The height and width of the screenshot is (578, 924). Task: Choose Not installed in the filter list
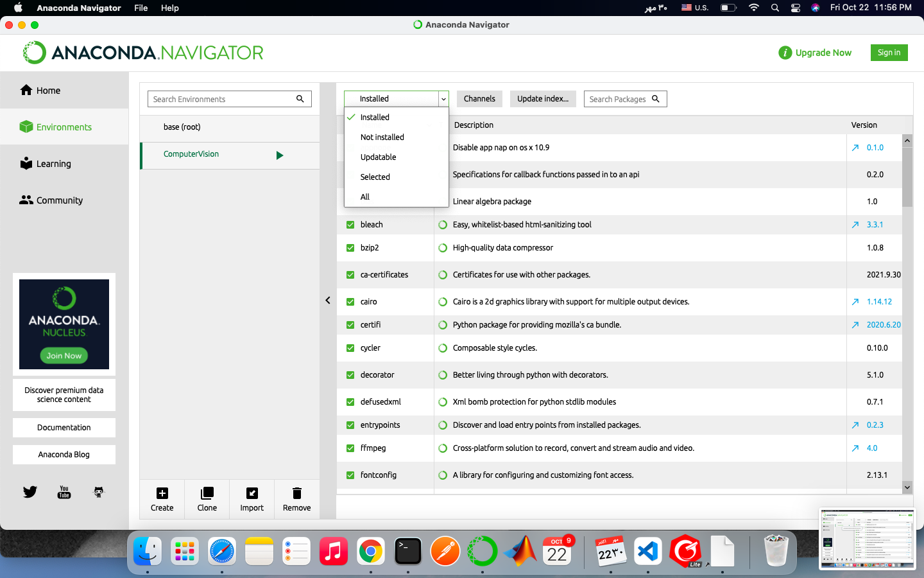pos(397,137)
